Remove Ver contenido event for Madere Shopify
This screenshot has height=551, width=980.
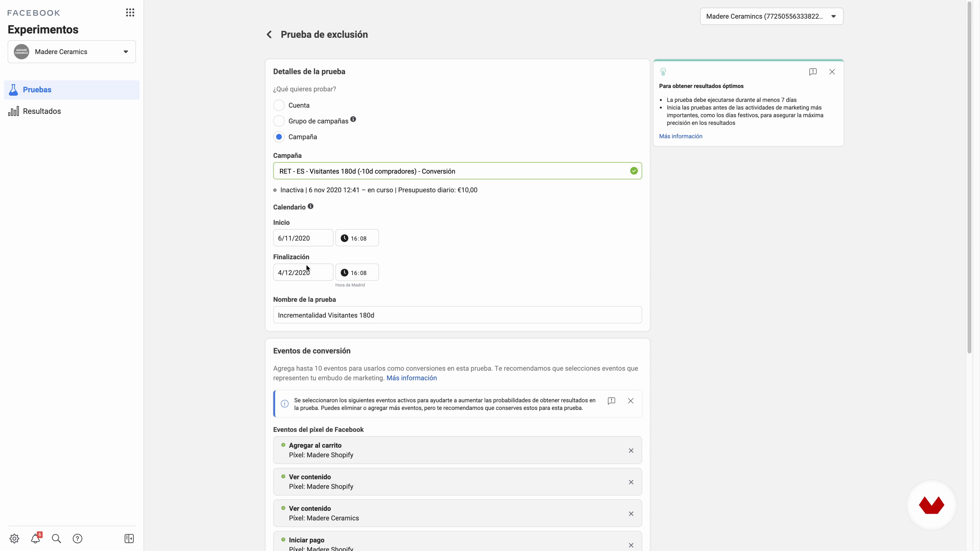pyautogui.click(x=631, y=482)
